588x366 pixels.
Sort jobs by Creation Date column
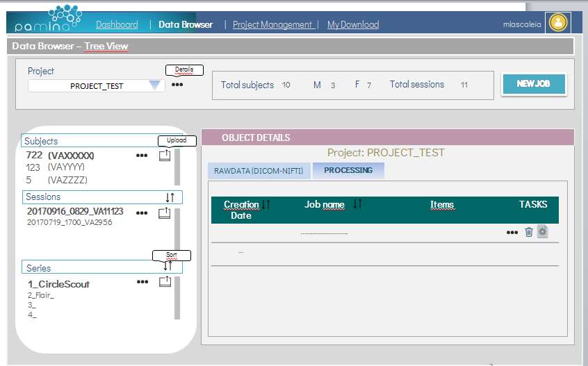(266, 205)
